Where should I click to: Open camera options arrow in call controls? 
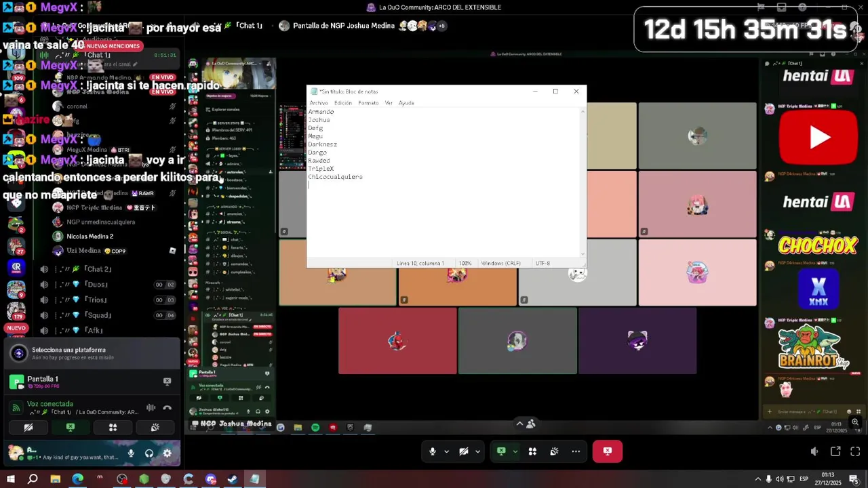[x=477, y=451]
